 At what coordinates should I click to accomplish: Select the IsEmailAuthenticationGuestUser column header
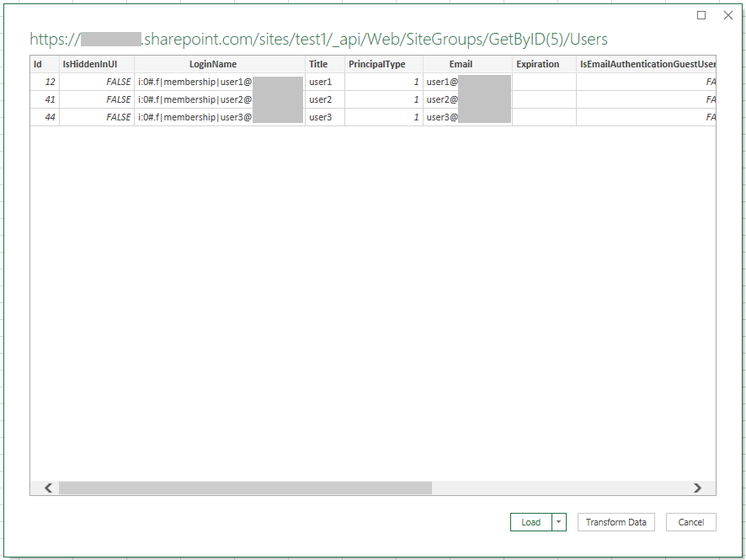coord(646,64)
